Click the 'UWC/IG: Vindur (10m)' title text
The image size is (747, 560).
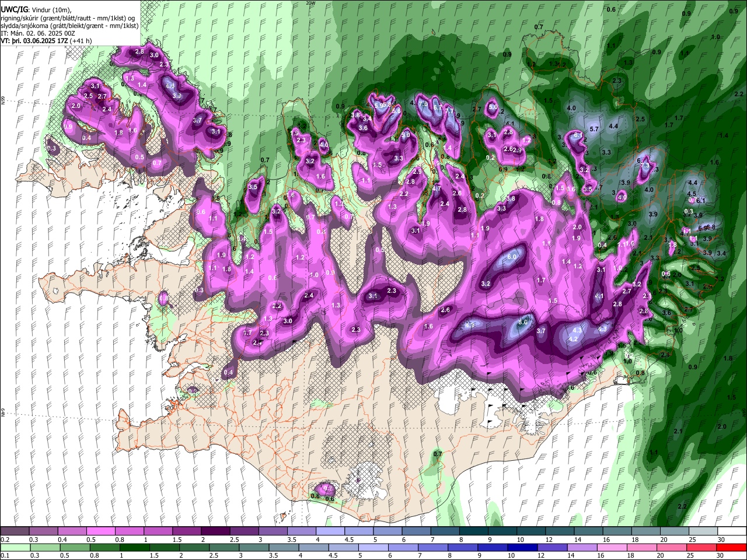point(36,10)
